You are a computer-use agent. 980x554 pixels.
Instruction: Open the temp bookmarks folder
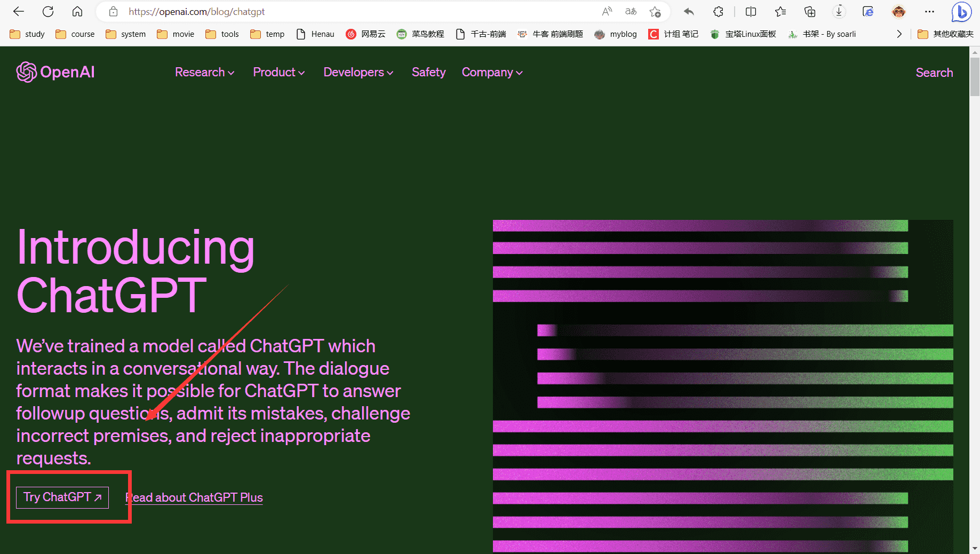point(267,34)
